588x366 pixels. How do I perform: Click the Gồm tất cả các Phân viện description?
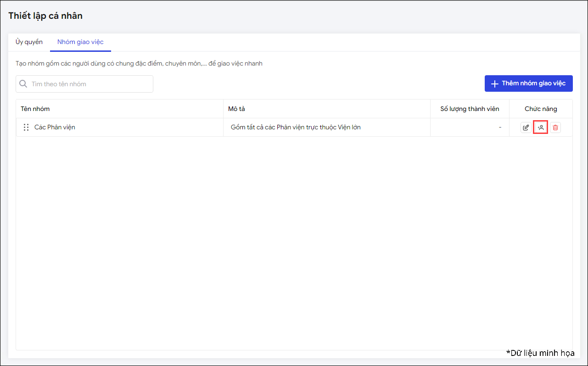coord(296,127)
